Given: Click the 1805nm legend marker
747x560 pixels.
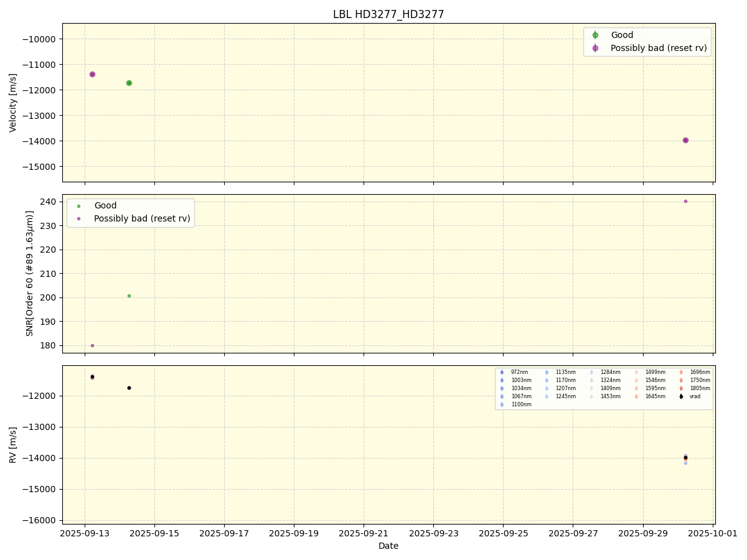Looking at the screenshot, I should tap(681, 388).
